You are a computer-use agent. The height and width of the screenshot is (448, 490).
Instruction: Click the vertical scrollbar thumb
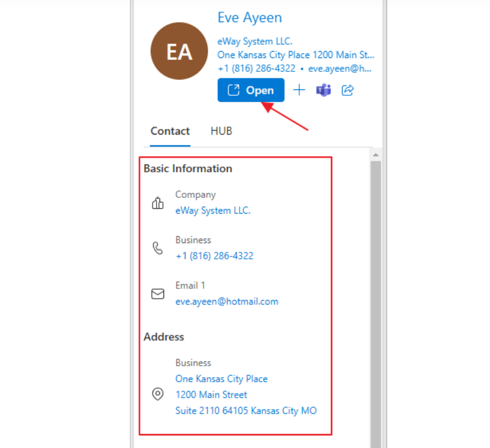376,304
